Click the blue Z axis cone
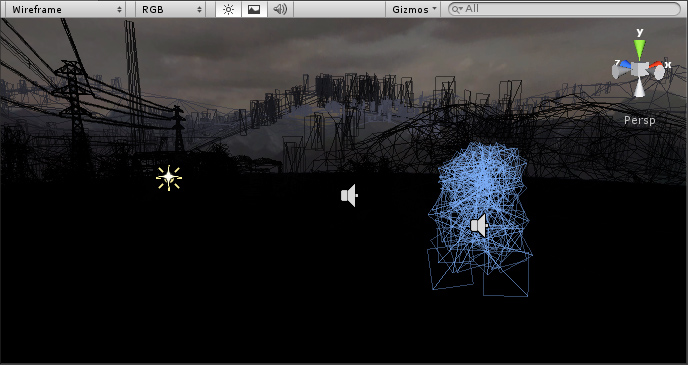This screenshot has height=365, width=688. point(626,65)
